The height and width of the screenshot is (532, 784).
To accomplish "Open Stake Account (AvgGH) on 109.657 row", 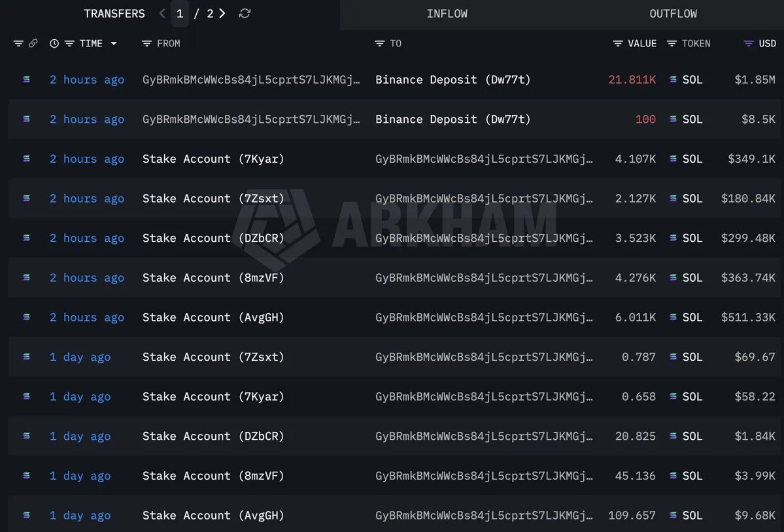I will (214, 515).
